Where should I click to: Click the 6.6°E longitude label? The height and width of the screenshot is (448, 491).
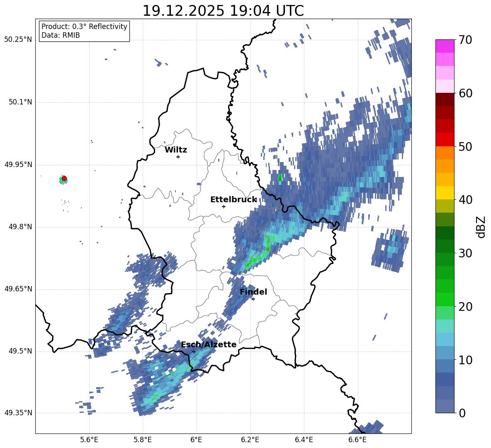tap(357, 440)
